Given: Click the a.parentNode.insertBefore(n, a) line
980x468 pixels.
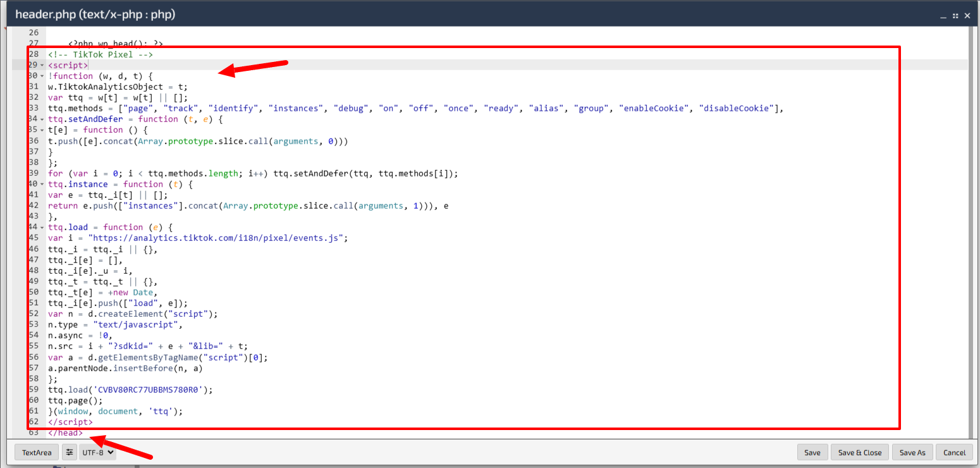Looking at the screenshot, I should [x=125, y=368].
